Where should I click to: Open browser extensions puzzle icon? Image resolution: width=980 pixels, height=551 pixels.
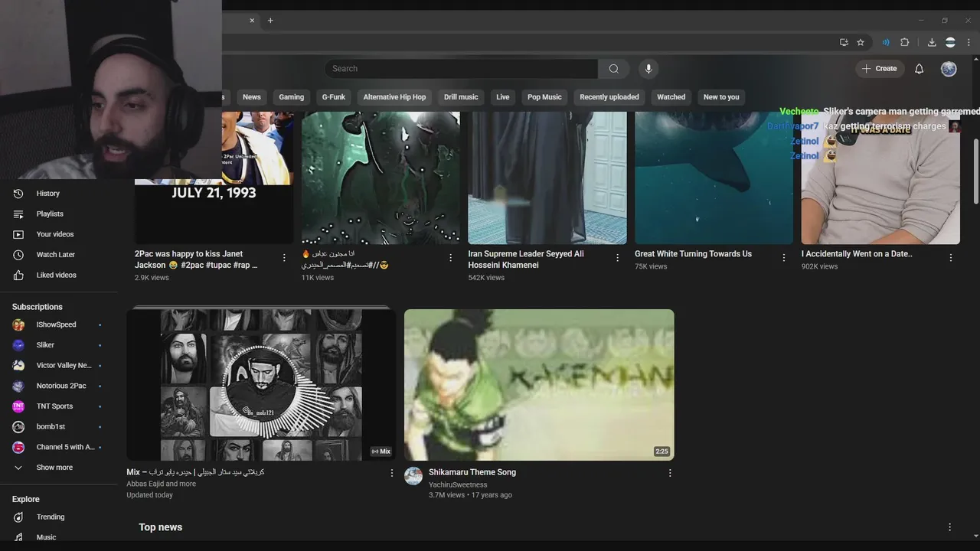click(x=904, y=42)
